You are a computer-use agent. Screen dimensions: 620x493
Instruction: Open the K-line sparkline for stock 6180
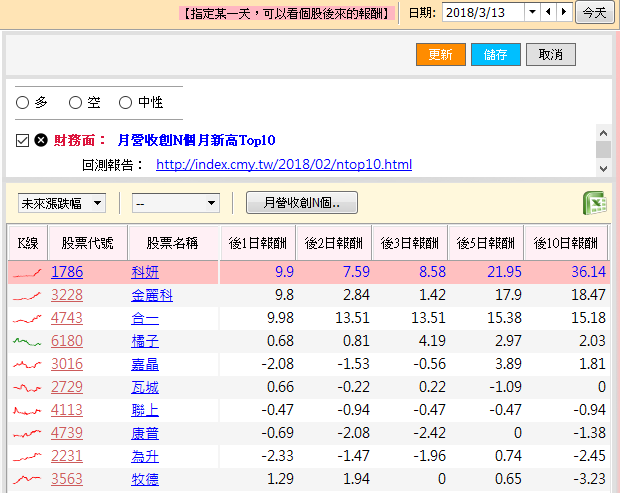tap(27, 341)
